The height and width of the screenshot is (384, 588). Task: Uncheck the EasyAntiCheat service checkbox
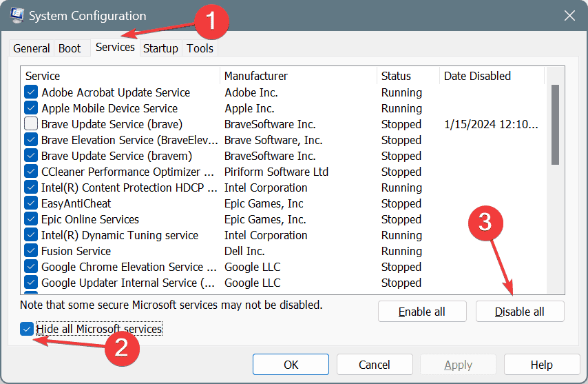[x=31, y=203]
